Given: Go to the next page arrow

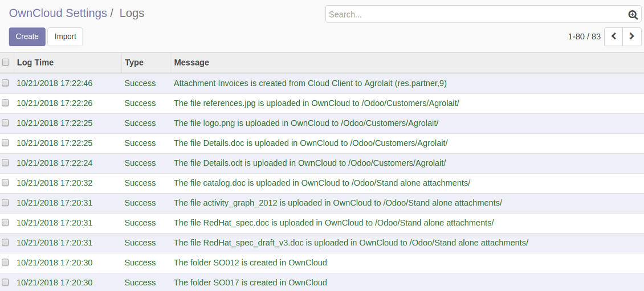Looking at the screenshot, I should [x=631, y=36].
